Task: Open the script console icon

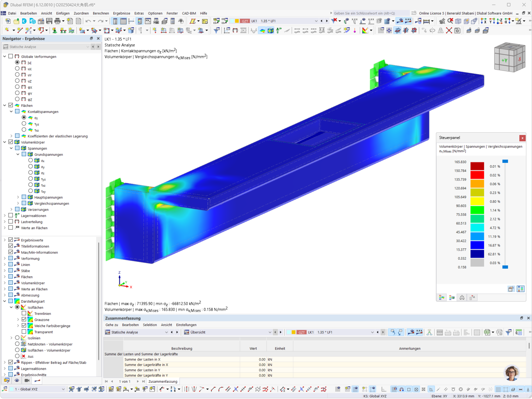Action: (148, 21)
